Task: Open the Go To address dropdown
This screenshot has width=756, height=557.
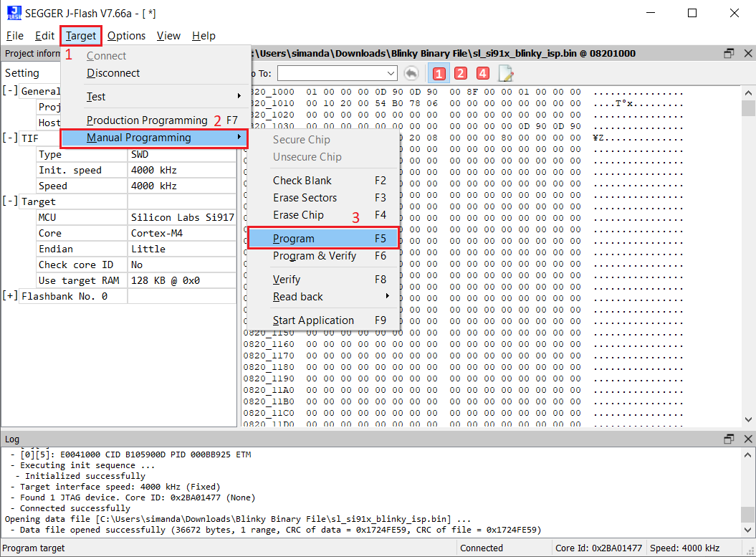Action: pos(391,74)
